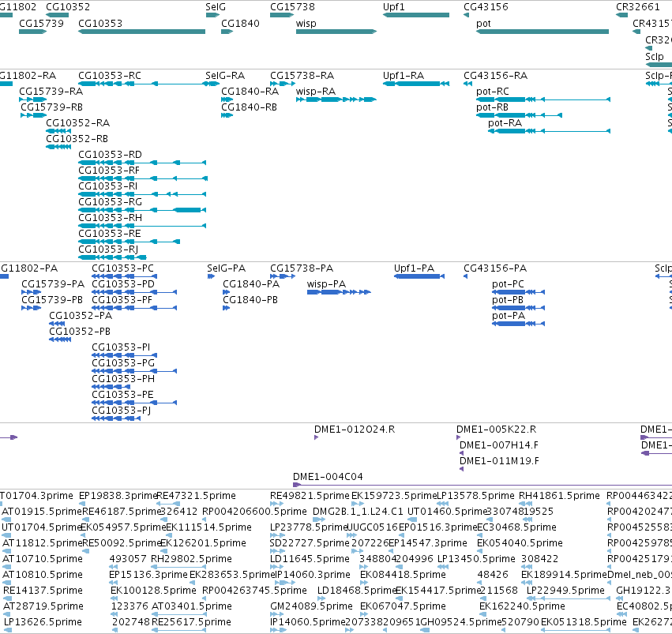This screenshot has width=672, height=634.
Task: Open the pot-PC protein label
Action: (508, 284)
